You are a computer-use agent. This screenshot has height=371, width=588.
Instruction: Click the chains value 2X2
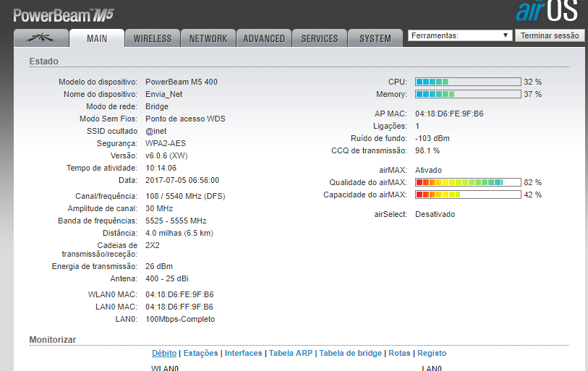pyautogui.click(x=153, y=245)
